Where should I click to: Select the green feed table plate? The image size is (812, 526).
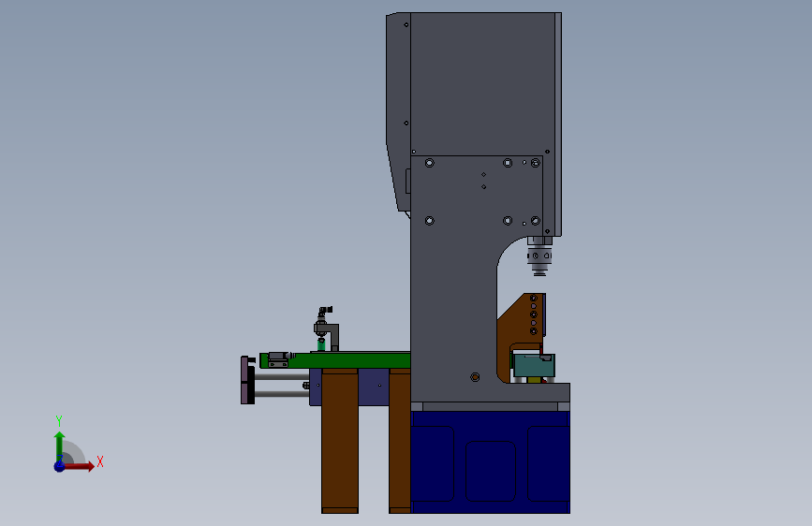pos(335,360)
